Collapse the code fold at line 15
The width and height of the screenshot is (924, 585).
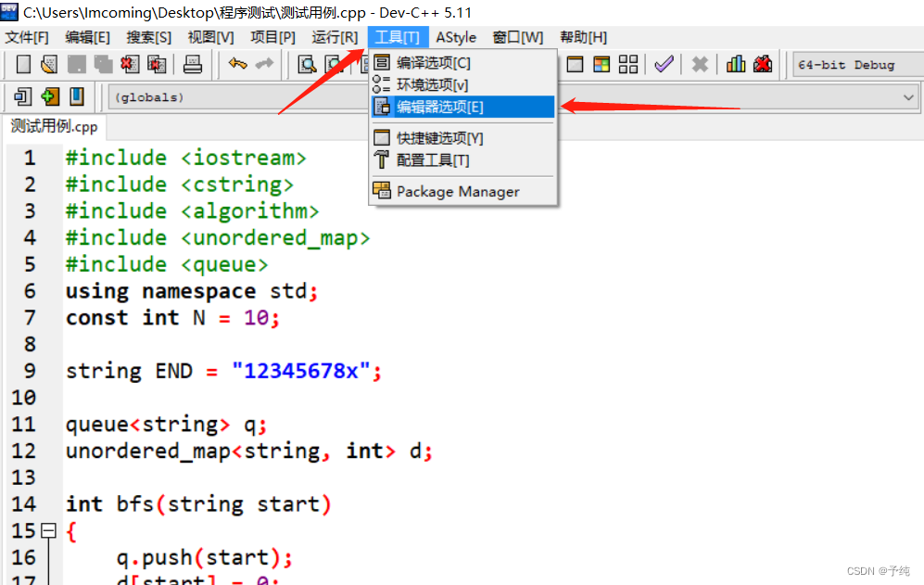click(49, 530)
